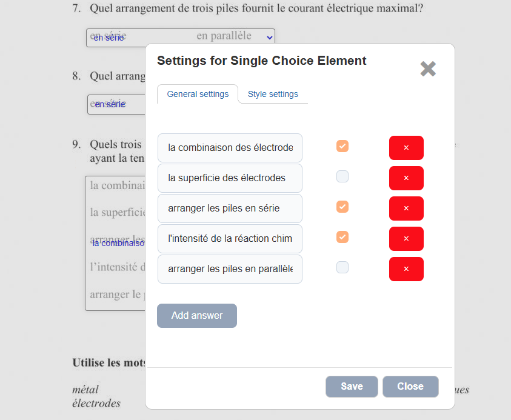
Task: Uncheck the 'arranger les piles en série' checkbox
Action: (342, 207)
